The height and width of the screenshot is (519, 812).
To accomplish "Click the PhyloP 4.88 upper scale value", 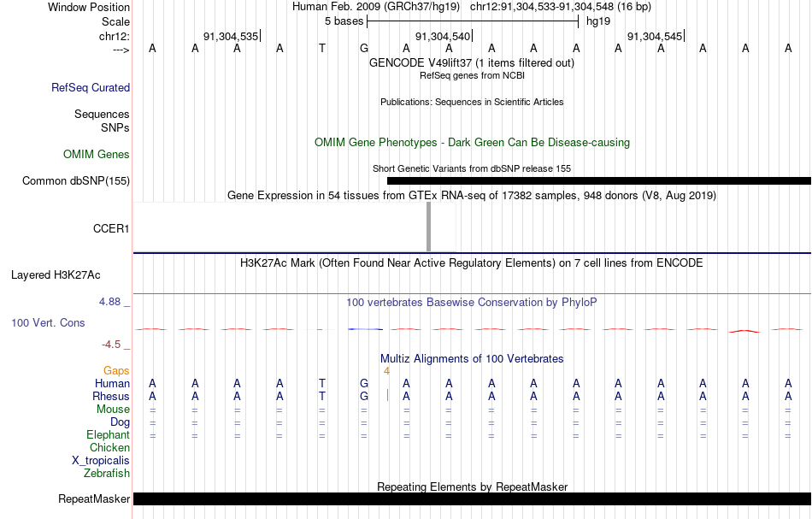I will (109, 302).
